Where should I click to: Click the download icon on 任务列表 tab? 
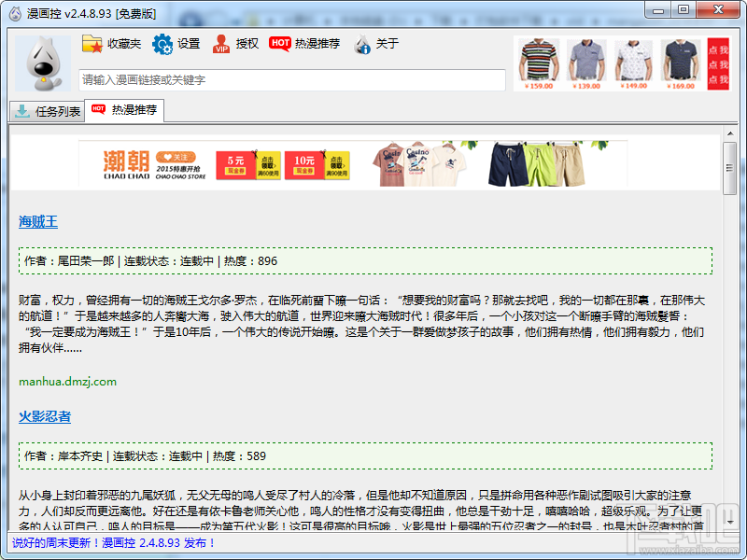tap(21, 111)
